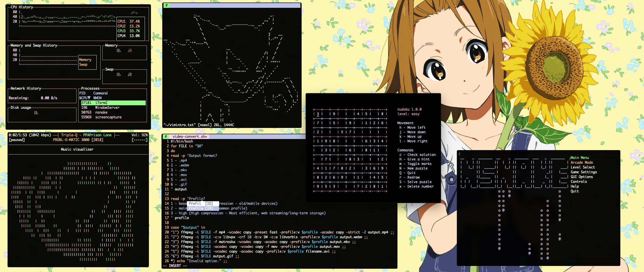
Task: Open Help in nsnake menu
Action: point(575,186)
